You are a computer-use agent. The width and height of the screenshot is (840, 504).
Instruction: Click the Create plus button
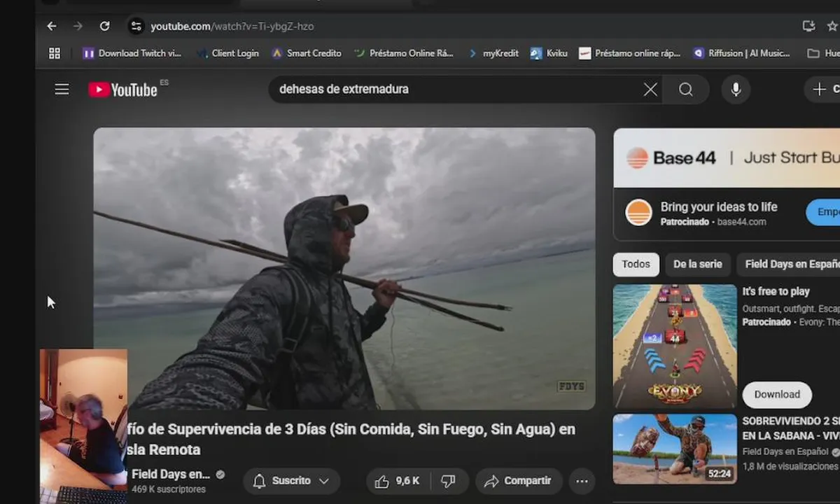[822, 89]
